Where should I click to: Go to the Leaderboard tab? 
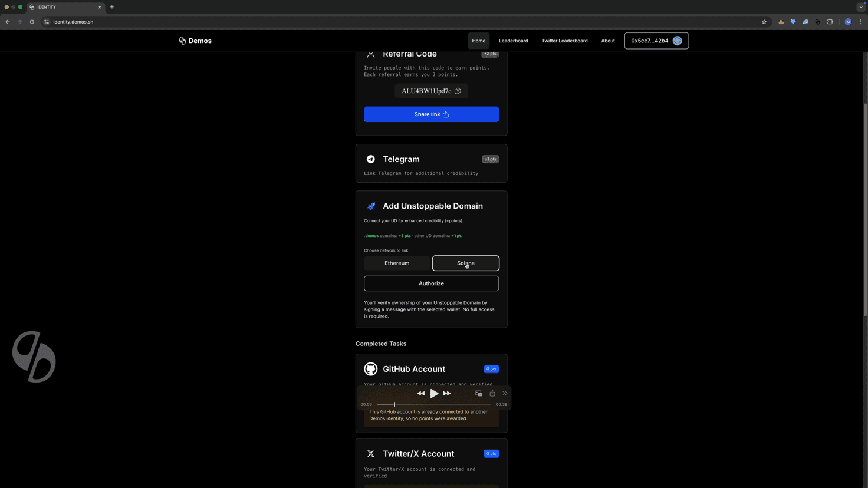pyautogui.click(x=513, y=41)
